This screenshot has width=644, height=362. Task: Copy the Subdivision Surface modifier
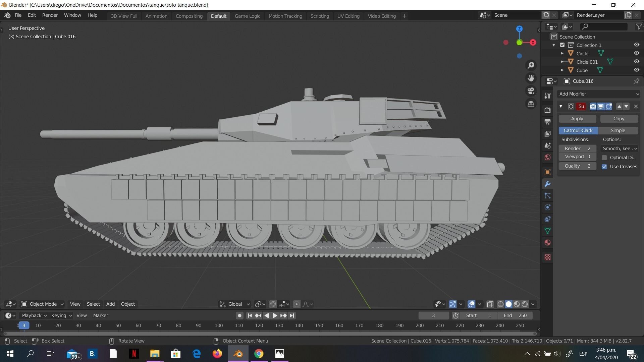(618, 119)
